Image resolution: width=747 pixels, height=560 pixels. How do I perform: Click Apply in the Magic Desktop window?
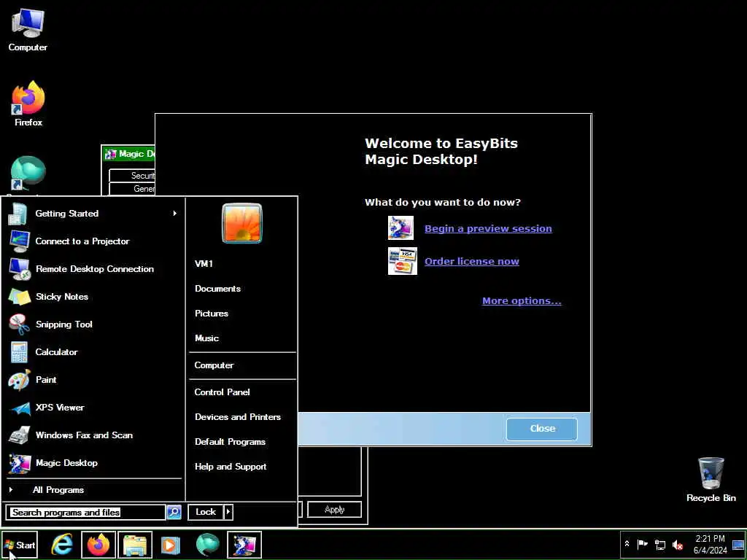coord(334,510)
